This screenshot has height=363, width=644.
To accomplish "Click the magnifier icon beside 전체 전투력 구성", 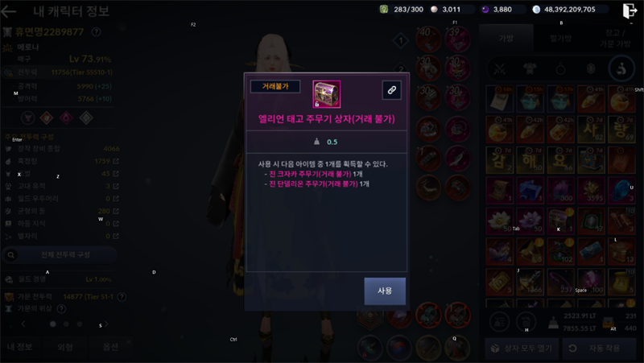I will click(11, 255).
